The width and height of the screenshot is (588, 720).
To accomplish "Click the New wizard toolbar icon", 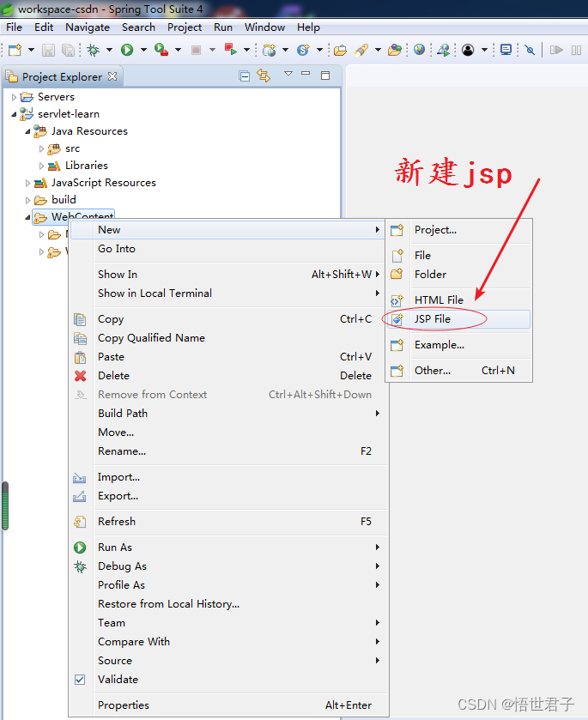I will pyautogui.click(x=15, y=50).
